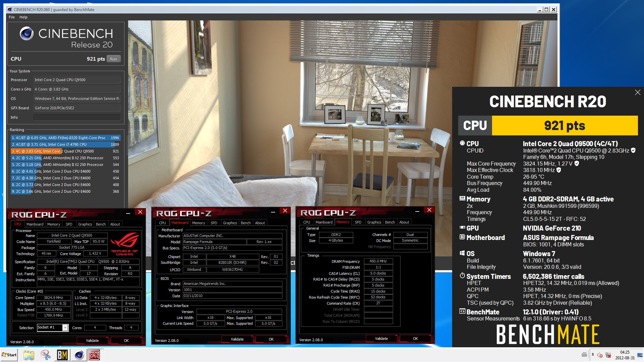This screenshot has width=644, height=362.
Task: Close the Memory ROG CPU-Z window
Action: [429, 210]
